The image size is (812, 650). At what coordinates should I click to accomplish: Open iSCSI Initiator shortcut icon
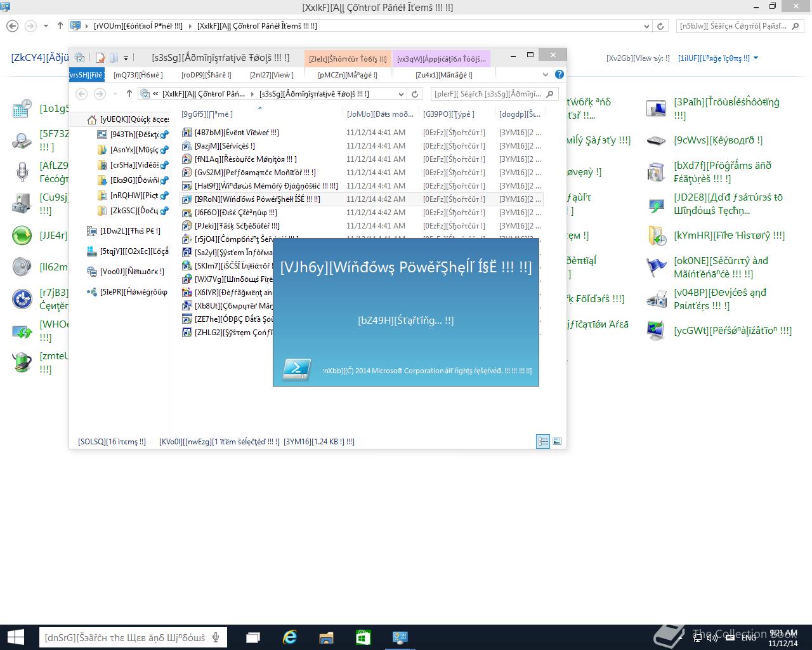(x=187, y=266)
